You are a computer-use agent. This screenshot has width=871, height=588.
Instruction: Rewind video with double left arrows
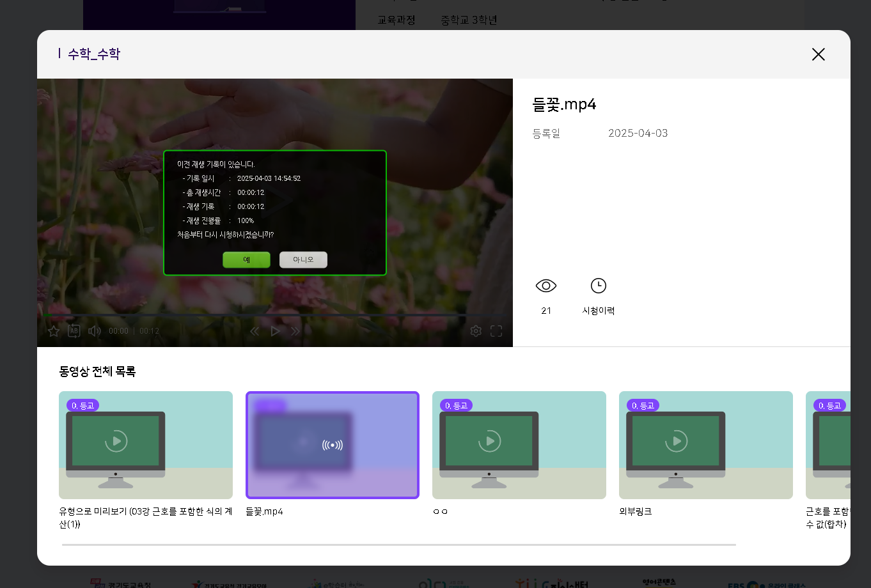click(x=255, y=331)
